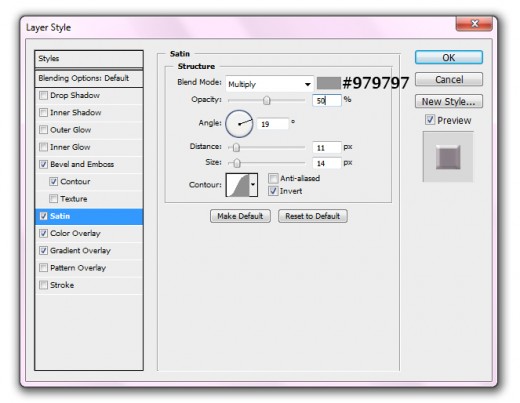The image size is (520, 403).
Task: Open the Satin color swatch
Action: tap(328, 83)
